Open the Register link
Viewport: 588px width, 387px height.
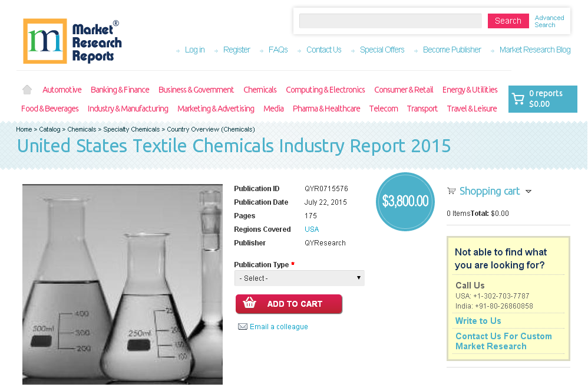pyautogui.click(x=236, y=50)
